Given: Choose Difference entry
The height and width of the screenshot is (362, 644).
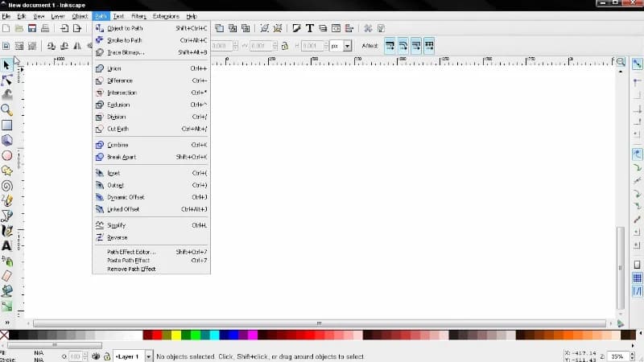Looking at the screenshot, I should 151,81.
